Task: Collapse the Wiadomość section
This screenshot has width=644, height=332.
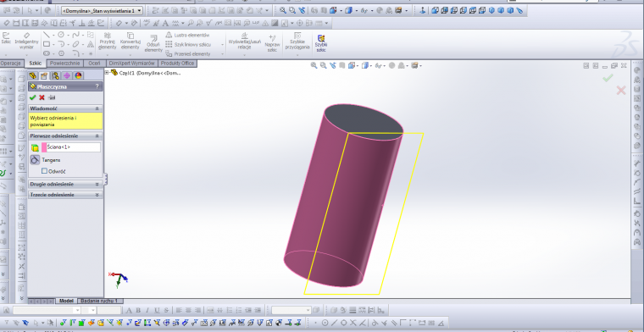Action: tap(97, 108)
